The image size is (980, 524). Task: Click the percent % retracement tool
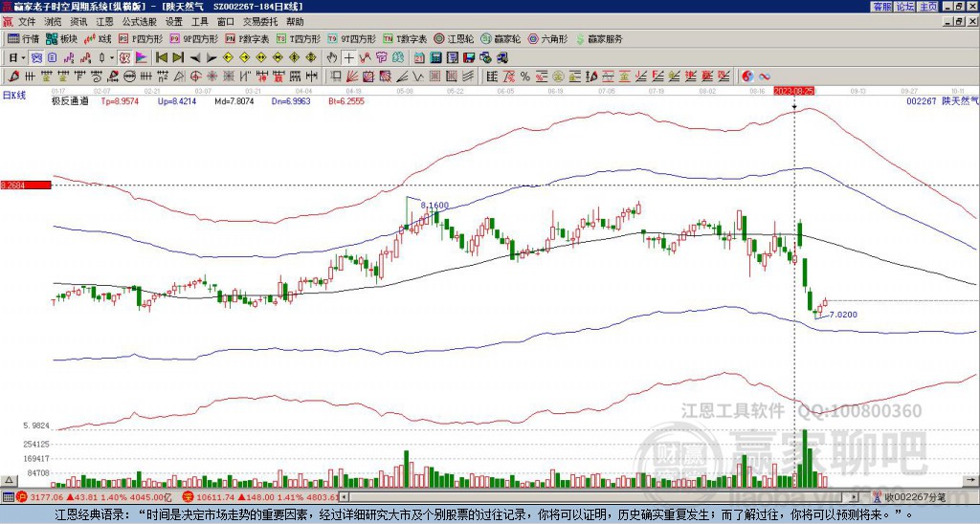tap(525, 76)
